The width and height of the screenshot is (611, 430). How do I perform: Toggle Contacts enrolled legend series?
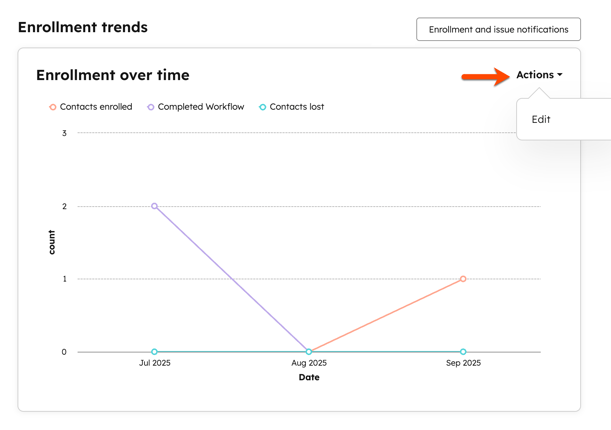91,107
